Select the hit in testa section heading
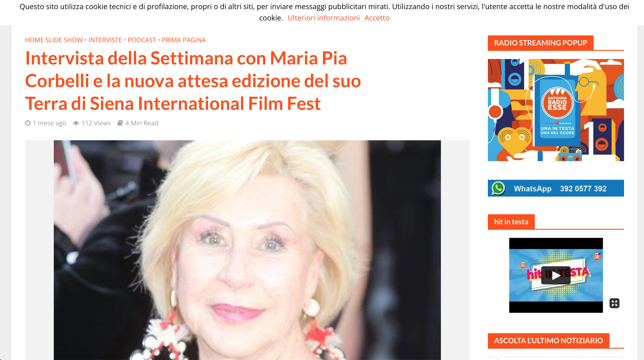This screenshot has width=644, height=360. (511, 222)
